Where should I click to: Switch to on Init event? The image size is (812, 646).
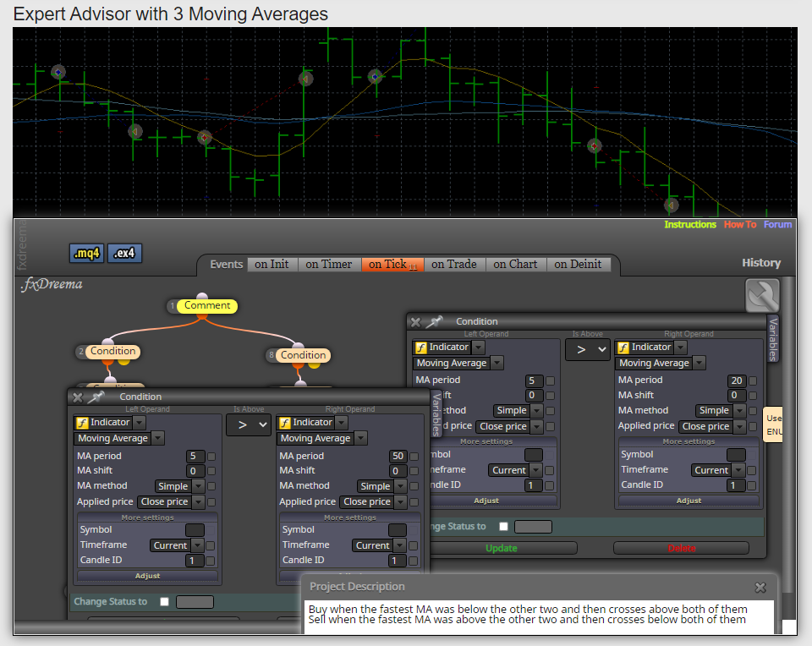[272, 264]
